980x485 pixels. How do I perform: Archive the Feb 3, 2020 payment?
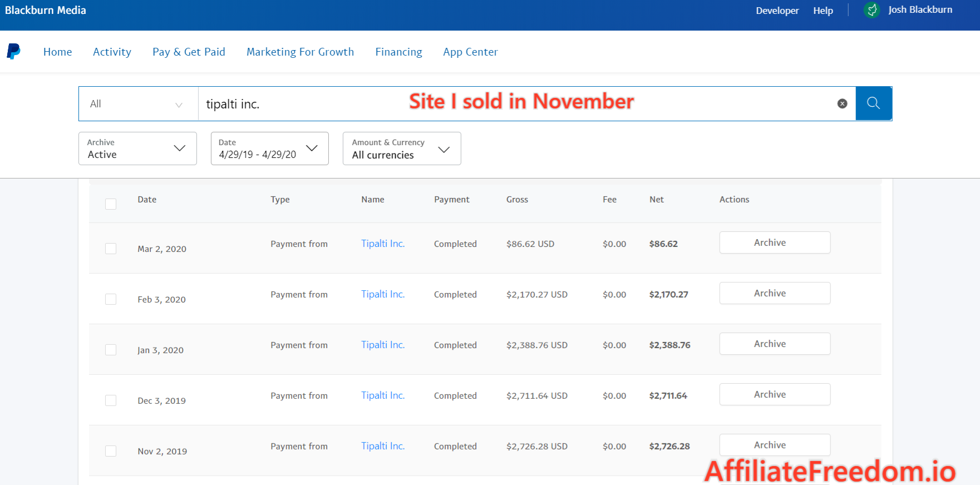tap(775, 293)
